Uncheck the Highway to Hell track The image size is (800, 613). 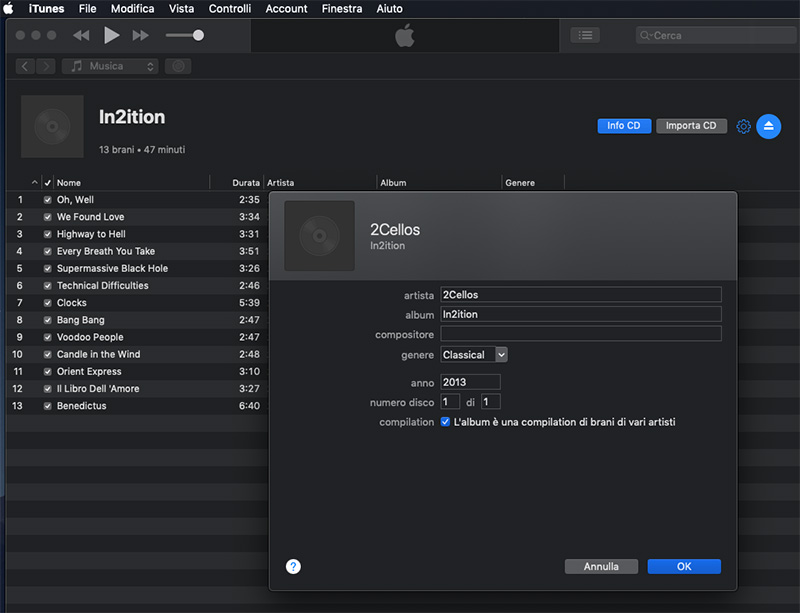pyautogui.click(x=47, y=234)
